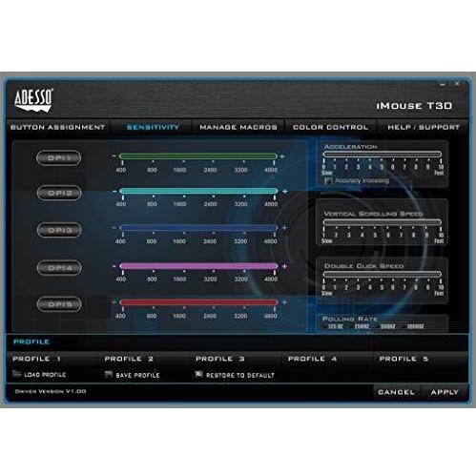This screenshot has width=476, height=476.
Task: Toggle the DPI4 stage button
Action: click(x=59, y=268)
